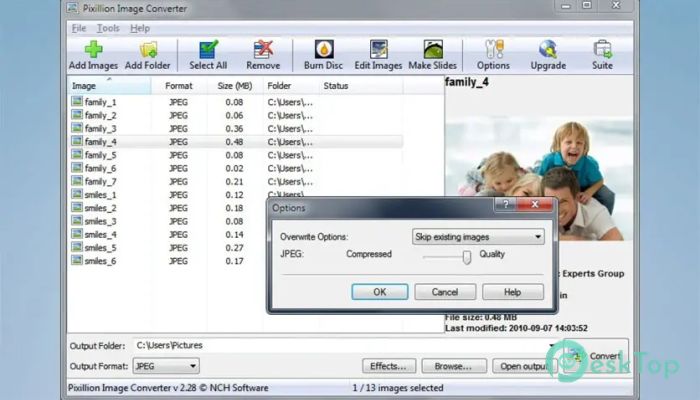This screenshot has width=700, height=400.
Task: Click the smiles_3 image file icon
Action: [77, 221]
